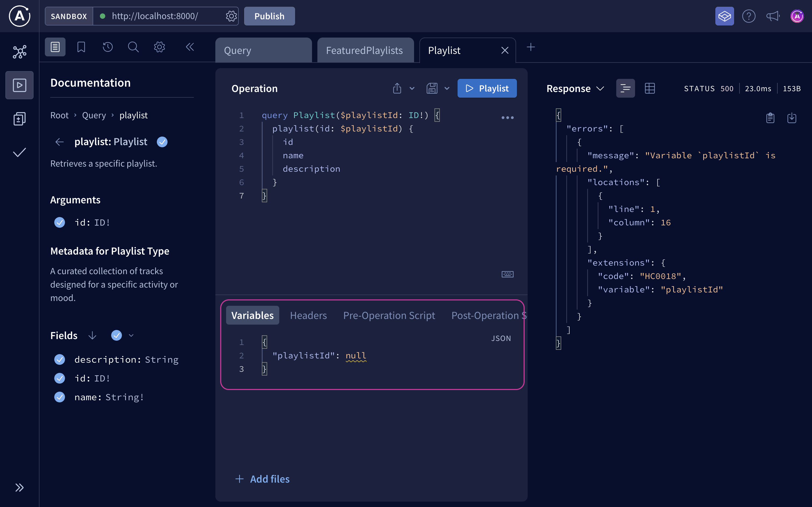Download the response JSON
This screenshot has width=812, height=507.
[x=792, y=118]
